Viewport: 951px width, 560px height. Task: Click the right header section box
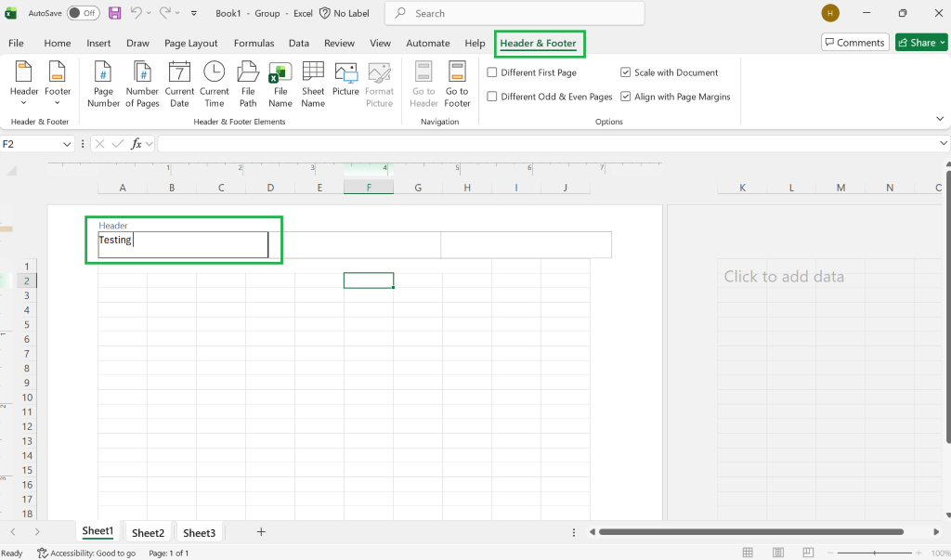point(526,244)
